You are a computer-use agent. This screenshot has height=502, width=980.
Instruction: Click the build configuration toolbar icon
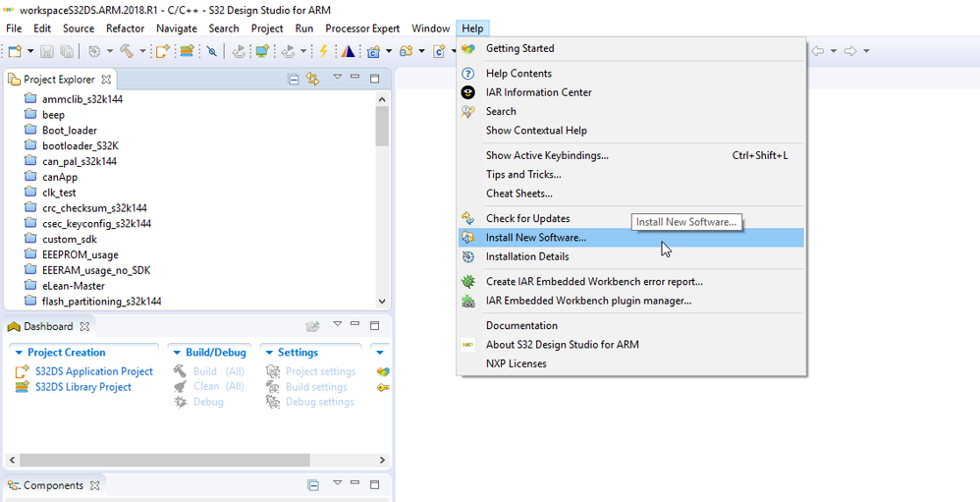coord(94,51)
